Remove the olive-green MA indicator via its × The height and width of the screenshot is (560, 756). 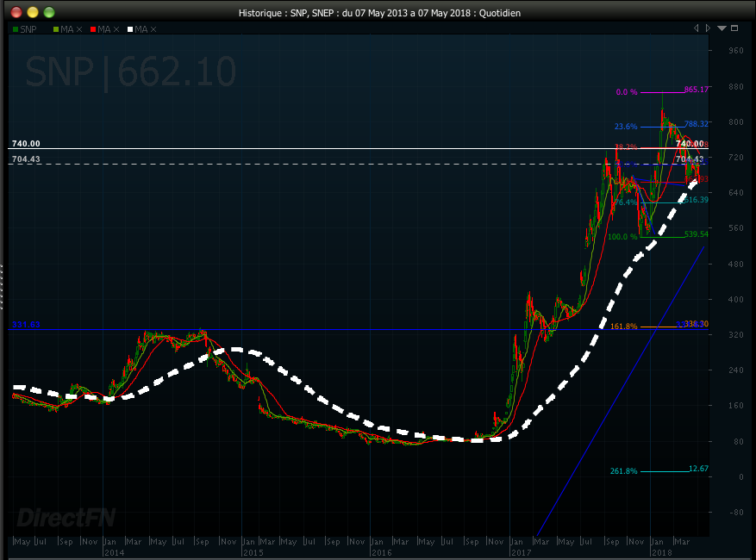pos(79,29)
